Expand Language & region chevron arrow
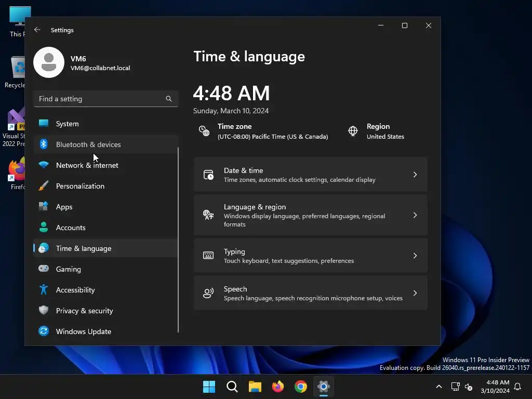The width and height of the screenshot is (532, 399). (415, 215)
